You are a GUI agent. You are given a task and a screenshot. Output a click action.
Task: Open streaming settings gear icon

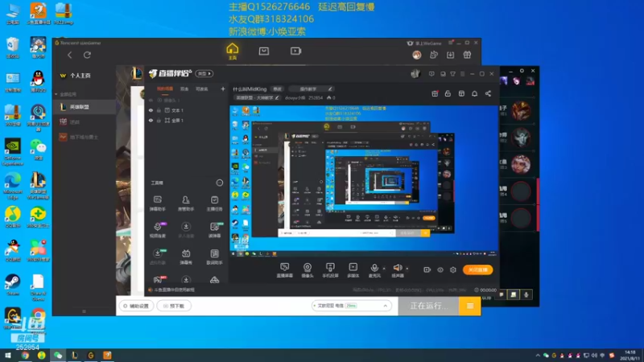[x=453, y=270]
